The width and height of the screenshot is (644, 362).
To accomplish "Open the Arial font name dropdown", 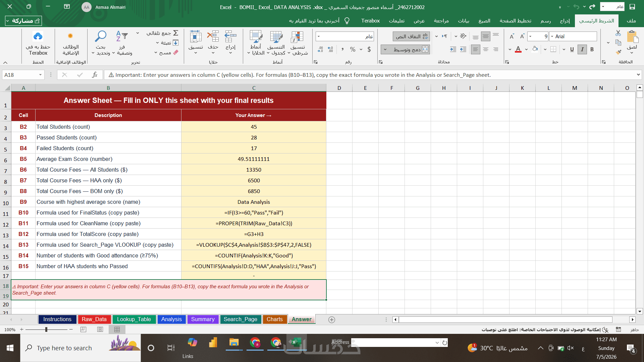I will pyautogui.click(x=552, y=37).
